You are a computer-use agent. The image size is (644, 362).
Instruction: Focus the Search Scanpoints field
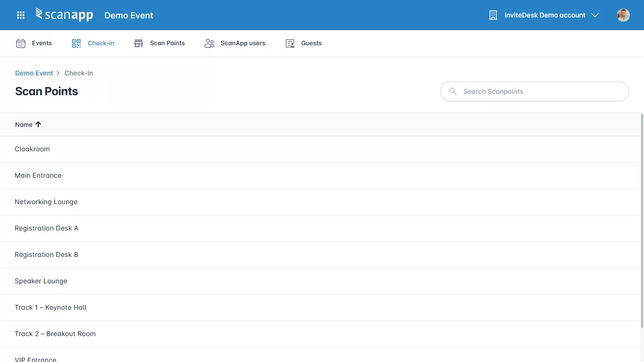tap(535, 91)
